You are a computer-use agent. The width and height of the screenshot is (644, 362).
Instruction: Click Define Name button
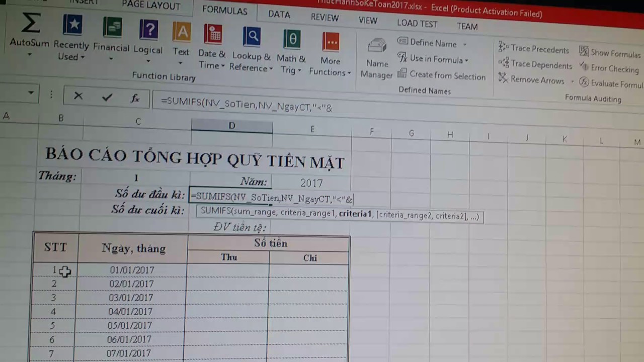[x=428, y=43]
